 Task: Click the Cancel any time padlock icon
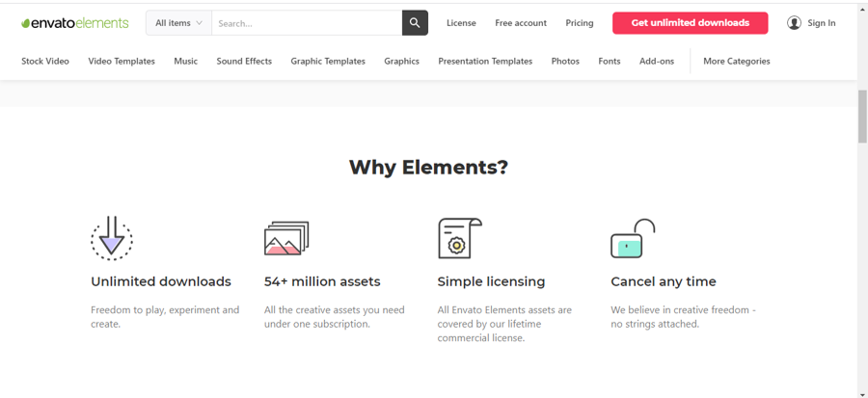tap(633, 239)
